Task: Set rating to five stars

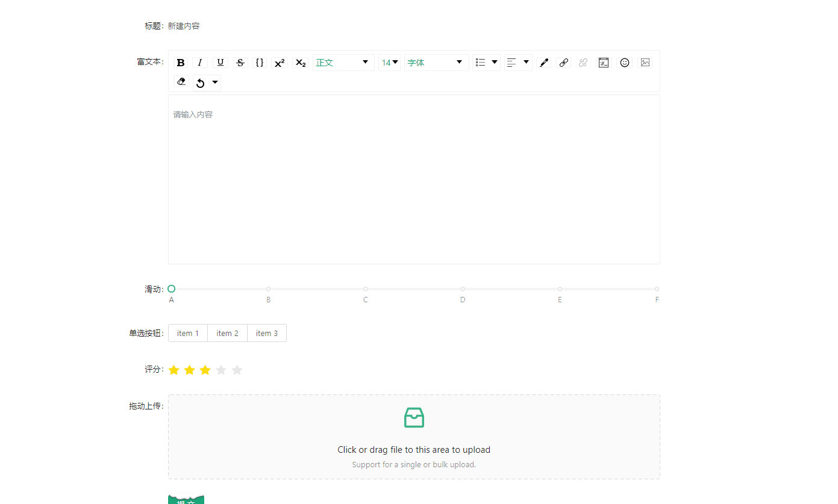Action: tap(237, 370)
